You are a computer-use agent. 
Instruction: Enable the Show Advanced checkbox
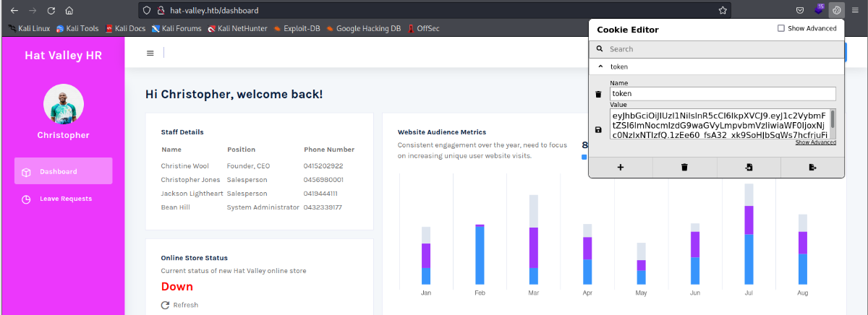point(780,29)
